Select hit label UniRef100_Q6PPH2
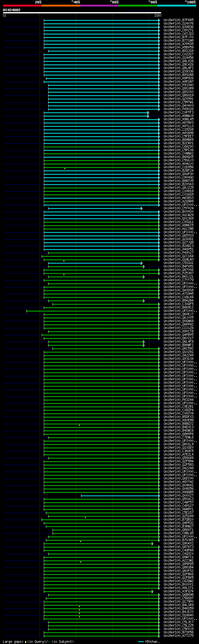Screen dimensions: 199x644 click(178, 325)
